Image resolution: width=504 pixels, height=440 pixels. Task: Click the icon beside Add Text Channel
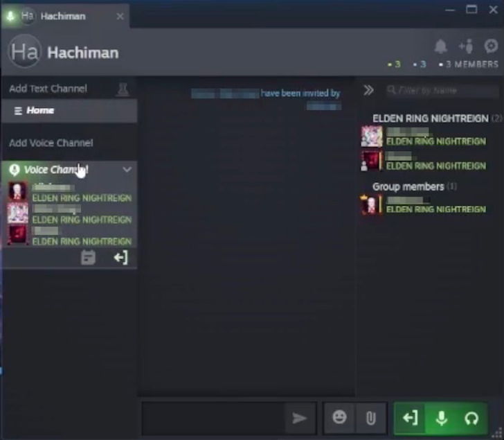click(x=123, y=89)
